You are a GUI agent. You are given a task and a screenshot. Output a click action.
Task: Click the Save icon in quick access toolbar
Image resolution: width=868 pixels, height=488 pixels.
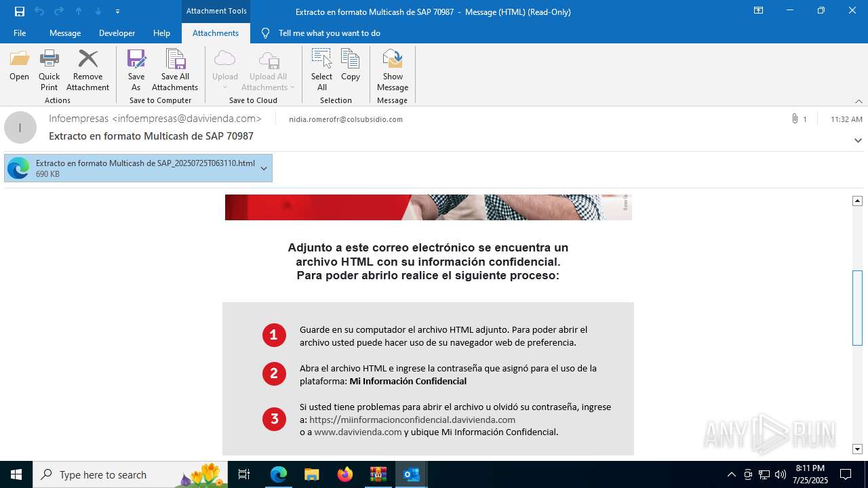20,12
